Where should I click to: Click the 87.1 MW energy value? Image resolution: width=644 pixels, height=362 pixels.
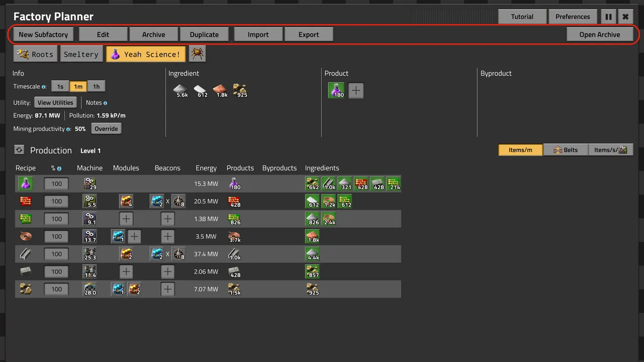[x=47, y=116]
